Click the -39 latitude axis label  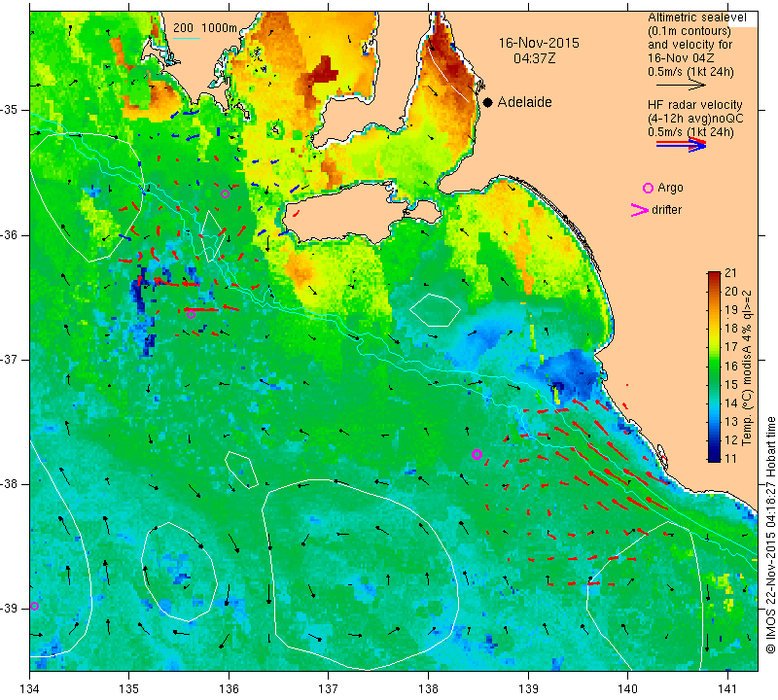9,609
